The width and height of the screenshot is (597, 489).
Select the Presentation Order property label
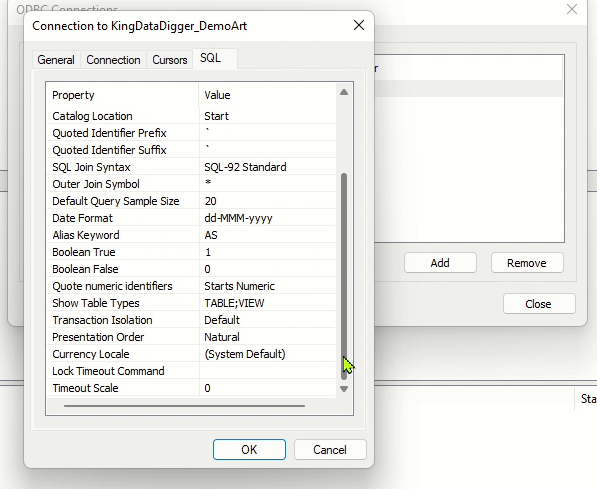98,337
